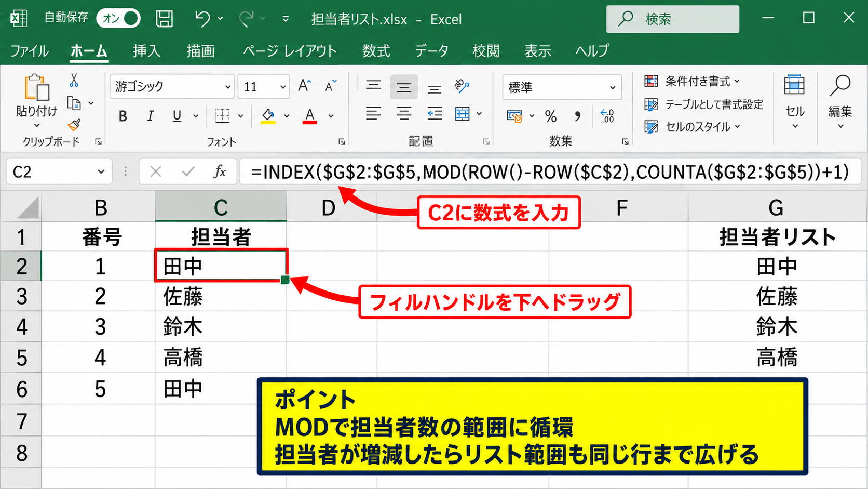Screen dimensions: 868x489
Task: Switch to the 挿入 tab
Action: (146, 51)
